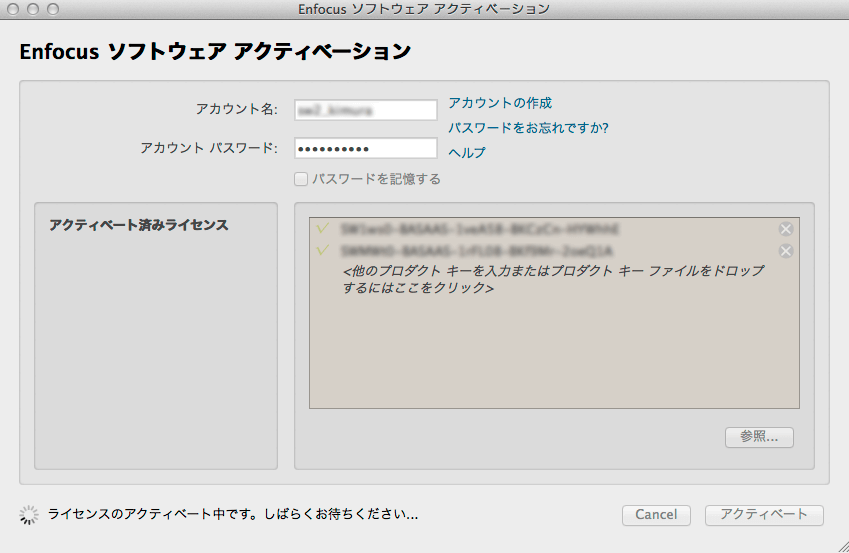Screen dimensions: 849x553
Task: Click the prompt to enter another product key
Action: point(553,279)
